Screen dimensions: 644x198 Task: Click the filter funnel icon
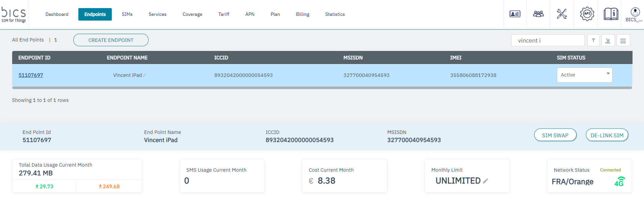click(x=593, y=40)
